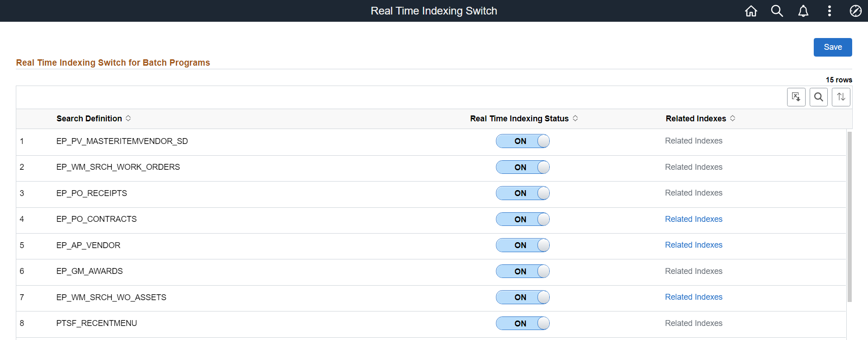Select the EP_GM_AWARDS cell
Image resolution: width=868 pixels, height=340 pixels.
pos(90,271)
